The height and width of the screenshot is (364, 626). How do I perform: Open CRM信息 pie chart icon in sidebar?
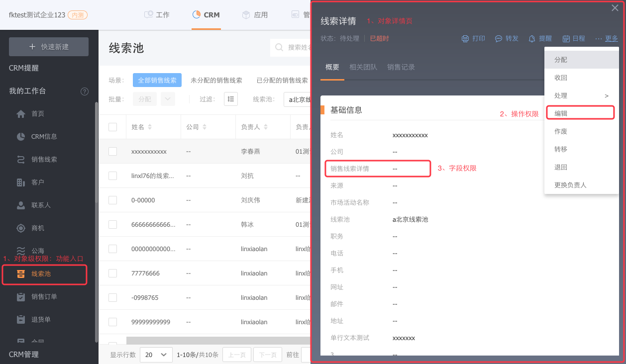[21, 137]
